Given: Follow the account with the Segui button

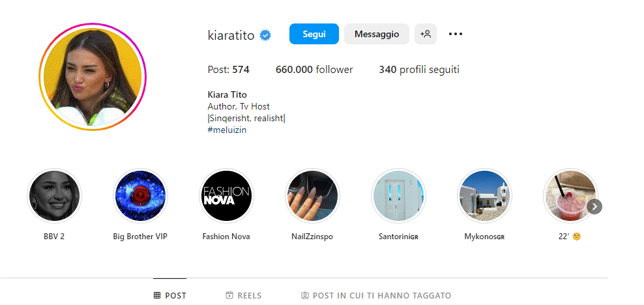Looking at the screenshot, I should coord(314,34).
